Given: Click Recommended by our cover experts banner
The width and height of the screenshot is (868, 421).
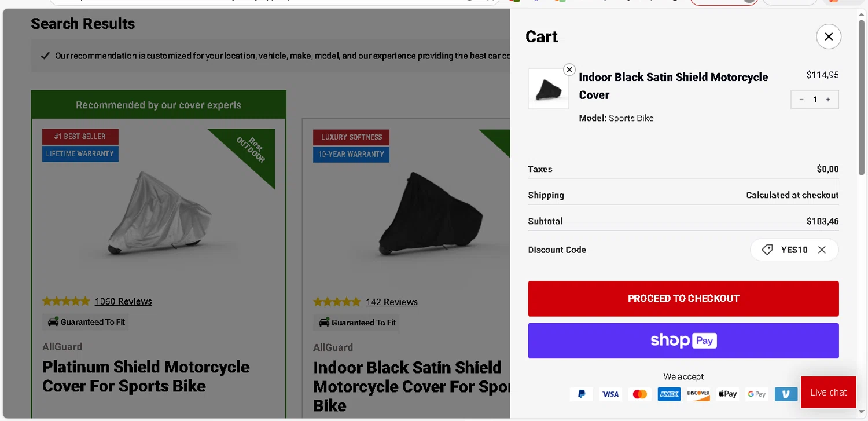Looking at the screenshot, I should coord(159,105).
